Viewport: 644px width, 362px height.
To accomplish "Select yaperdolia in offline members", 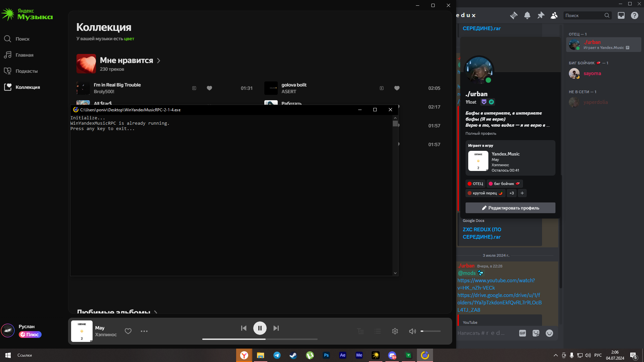I will [x=604, y=102].
